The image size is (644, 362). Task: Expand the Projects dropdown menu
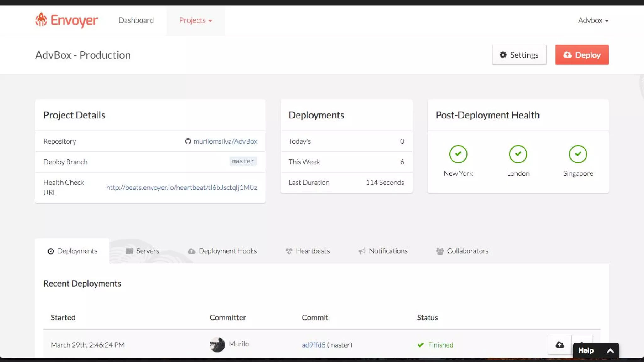[x=196, y=20]
